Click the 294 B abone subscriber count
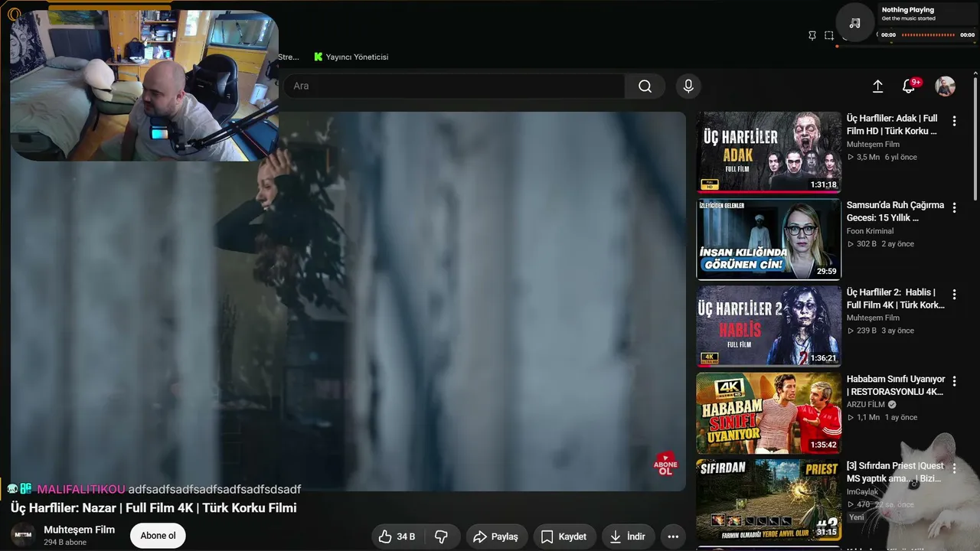Viewport: 980px width, 551px height. (x=65, y=543)
